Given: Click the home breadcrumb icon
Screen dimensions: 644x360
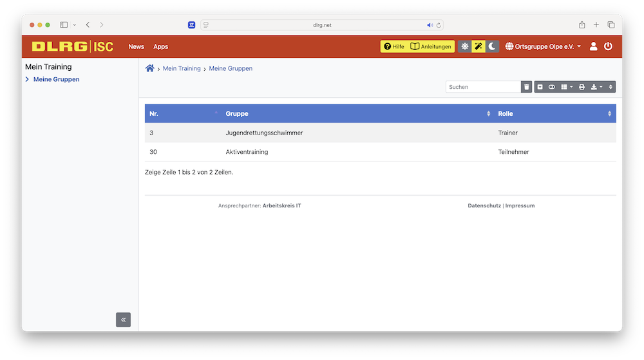Looking at the screenshot, I should 150,68.
